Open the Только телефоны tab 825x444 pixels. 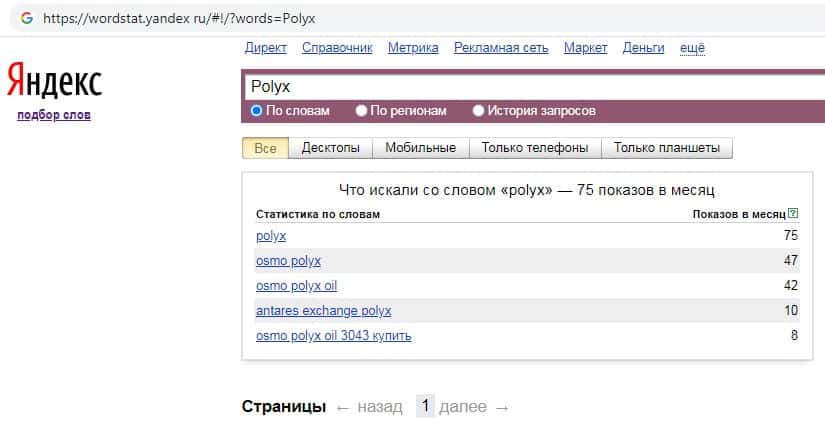534,148
